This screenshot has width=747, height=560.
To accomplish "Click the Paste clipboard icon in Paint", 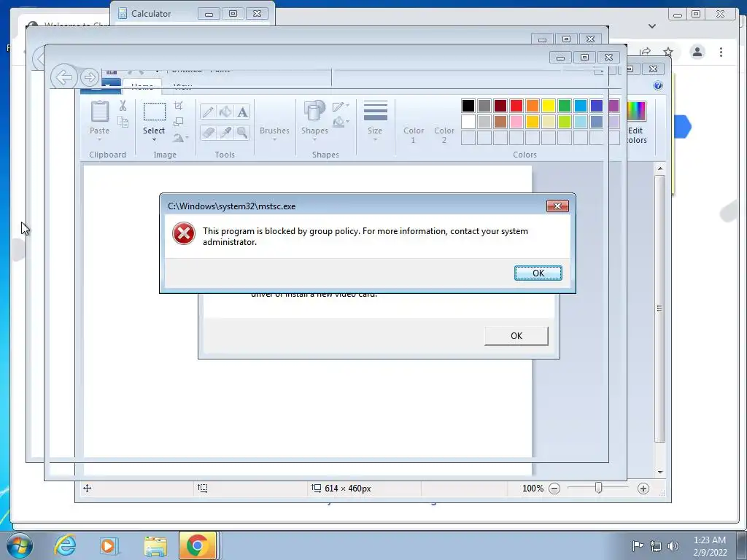I will coord(99,112).
